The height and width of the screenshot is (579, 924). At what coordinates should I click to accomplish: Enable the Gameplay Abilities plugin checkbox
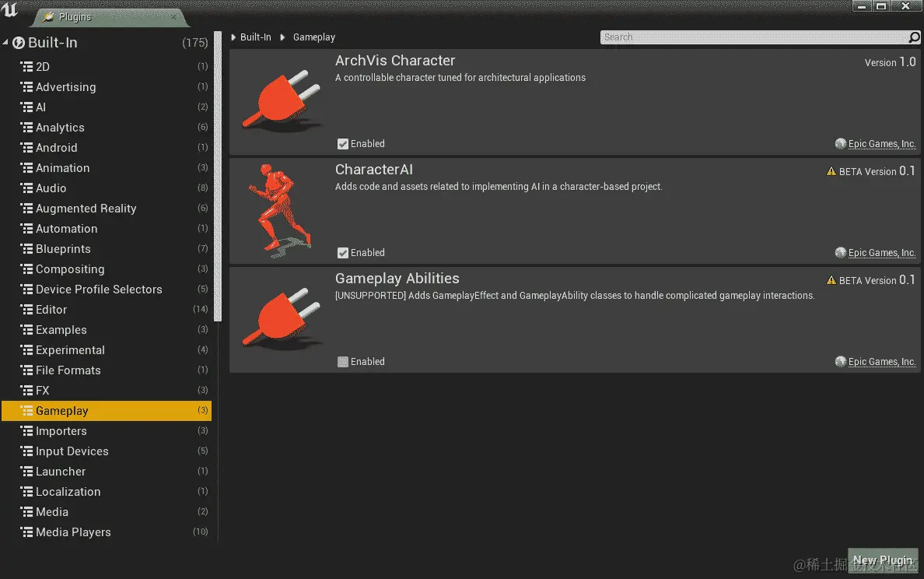click(342, 362)
